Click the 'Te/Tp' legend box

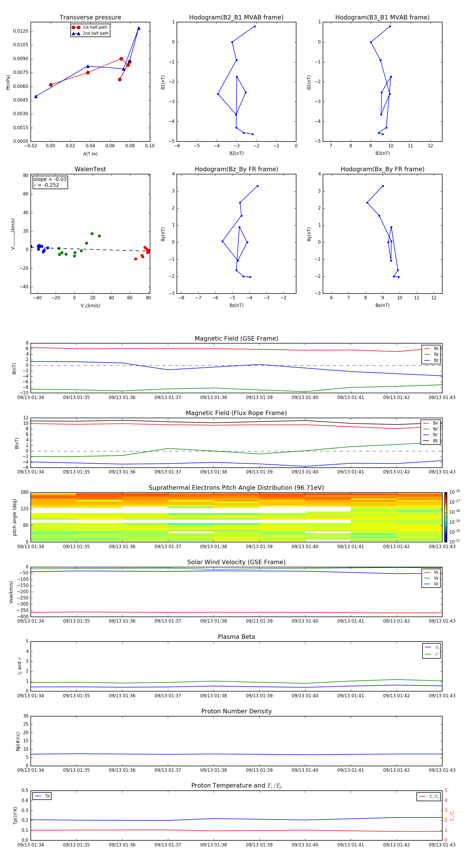click(x=429, y=797)
